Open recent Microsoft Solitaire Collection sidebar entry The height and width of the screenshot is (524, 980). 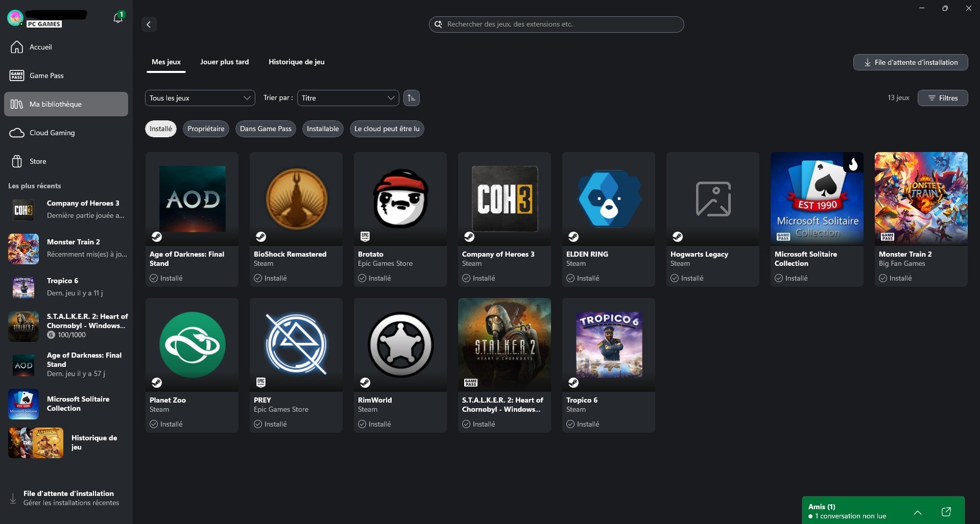(66, 404)
